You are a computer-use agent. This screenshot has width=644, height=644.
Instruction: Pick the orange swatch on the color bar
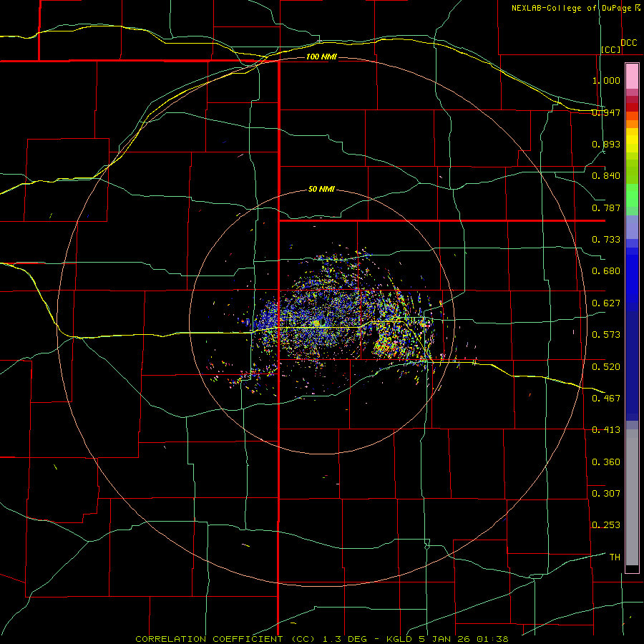click(632, 124)
